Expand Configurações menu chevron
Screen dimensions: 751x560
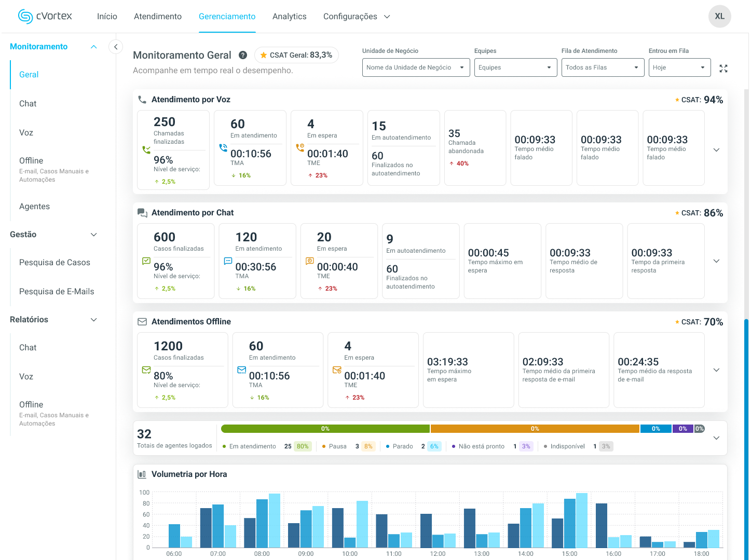tap(387, 17)
